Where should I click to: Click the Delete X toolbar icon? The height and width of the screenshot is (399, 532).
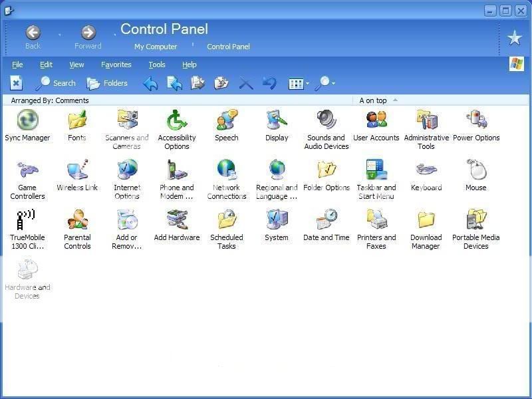coord(246,83)
